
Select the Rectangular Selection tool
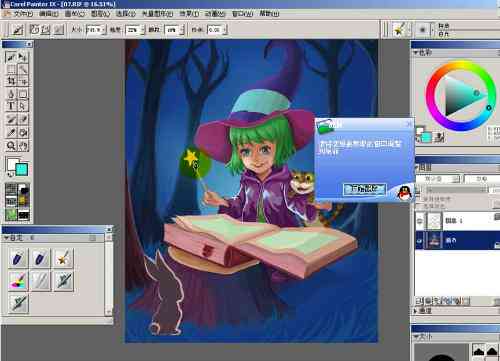[11, 69]
